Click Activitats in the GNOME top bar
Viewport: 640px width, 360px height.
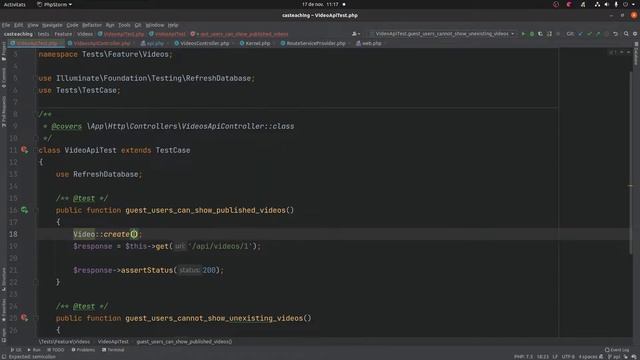pos(15,4)
